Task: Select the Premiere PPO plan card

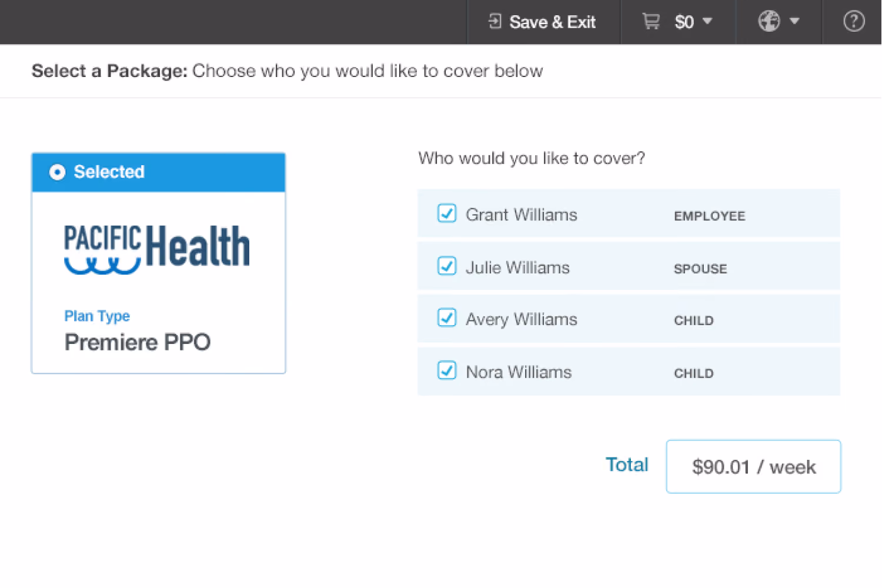Action: tap(159, 263)
